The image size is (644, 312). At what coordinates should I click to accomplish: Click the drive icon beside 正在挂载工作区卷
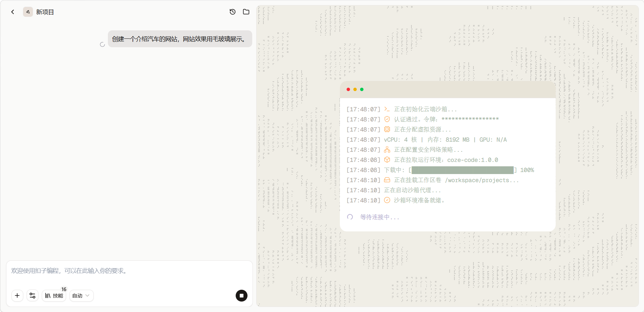click(x=387, y=180)
